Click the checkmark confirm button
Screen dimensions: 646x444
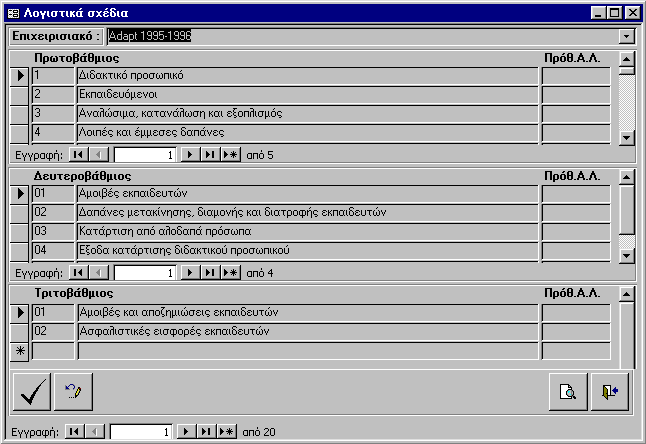(x=32, y=391)
